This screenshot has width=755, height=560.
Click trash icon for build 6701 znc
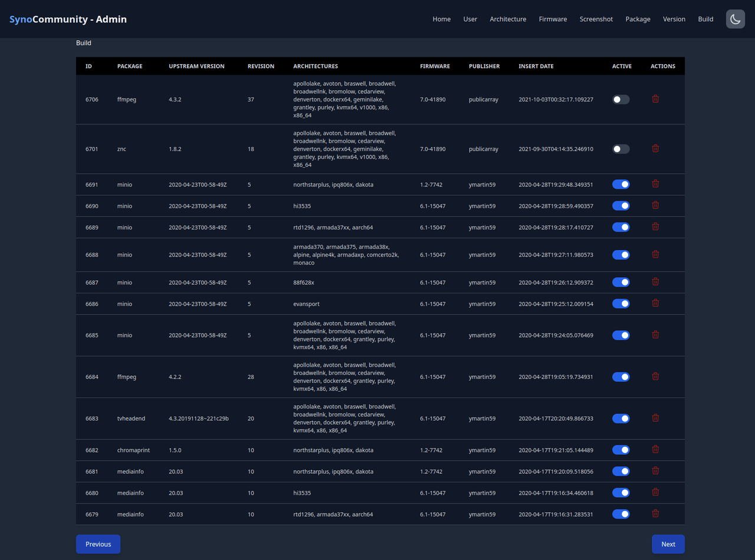coord(655,149)
